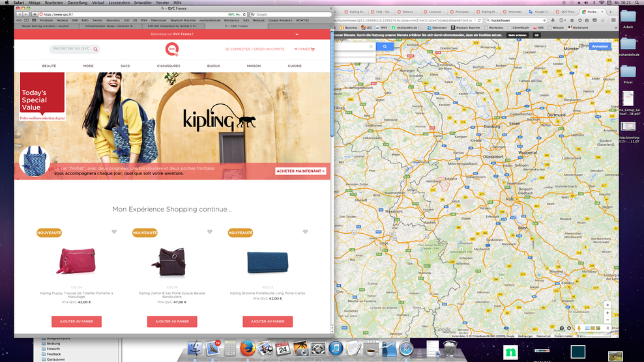Go back in the Safari toolbar
The image size is (644, 362).
19,14
